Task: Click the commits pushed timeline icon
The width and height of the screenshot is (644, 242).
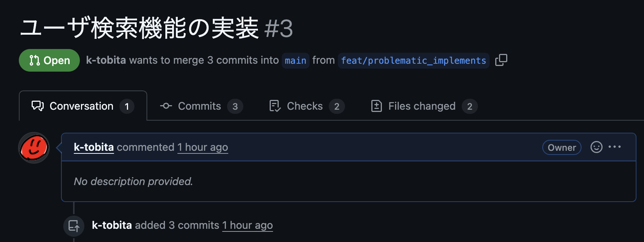Action: pyautogui.click(x=74, y=226)
